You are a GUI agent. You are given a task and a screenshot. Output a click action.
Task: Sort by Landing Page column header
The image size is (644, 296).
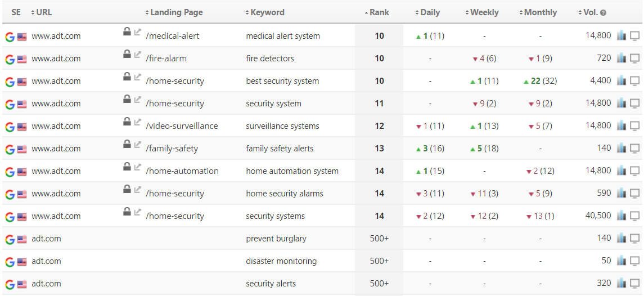coord(176,12)
